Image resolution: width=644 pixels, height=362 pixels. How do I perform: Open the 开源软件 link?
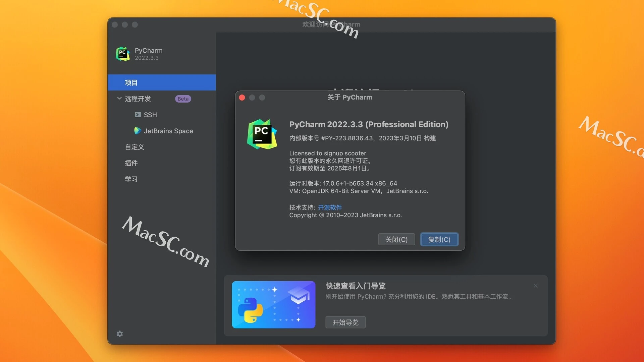click(330, 207)
